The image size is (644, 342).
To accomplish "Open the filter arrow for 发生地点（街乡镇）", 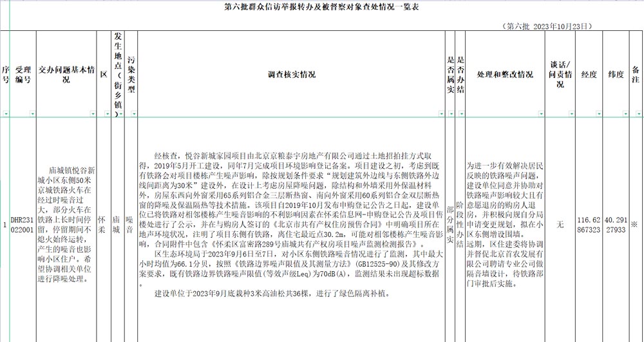I will [121, 114].
